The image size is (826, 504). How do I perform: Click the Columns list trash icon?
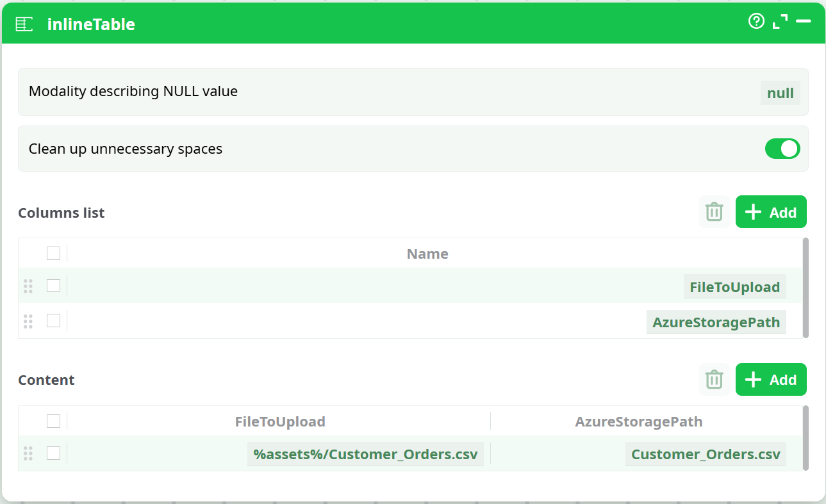[714, 212]
